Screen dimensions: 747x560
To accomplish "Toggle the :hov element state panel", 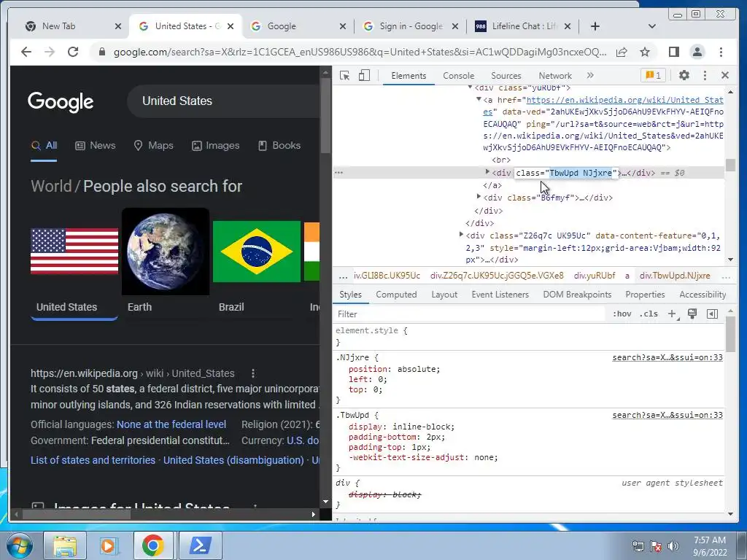I will pos(622,314).
